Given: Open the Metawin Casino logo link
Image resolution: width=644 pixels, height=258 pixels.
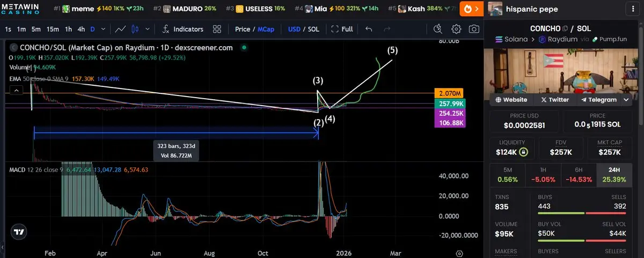Looking at the screenshot, I should [20, 9].
